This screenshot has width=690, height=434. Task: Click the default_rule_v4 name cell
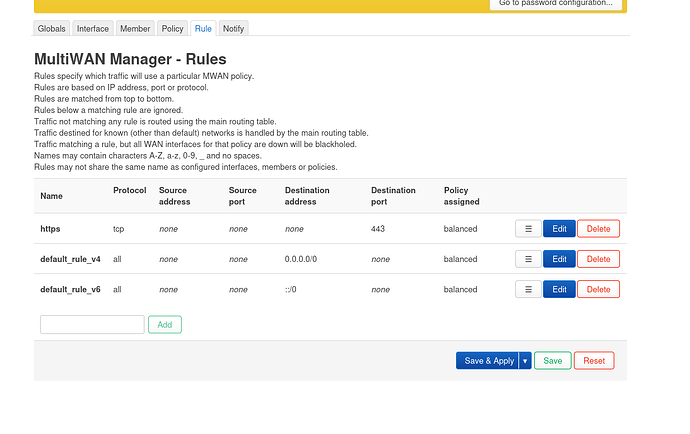pos(70,259)
